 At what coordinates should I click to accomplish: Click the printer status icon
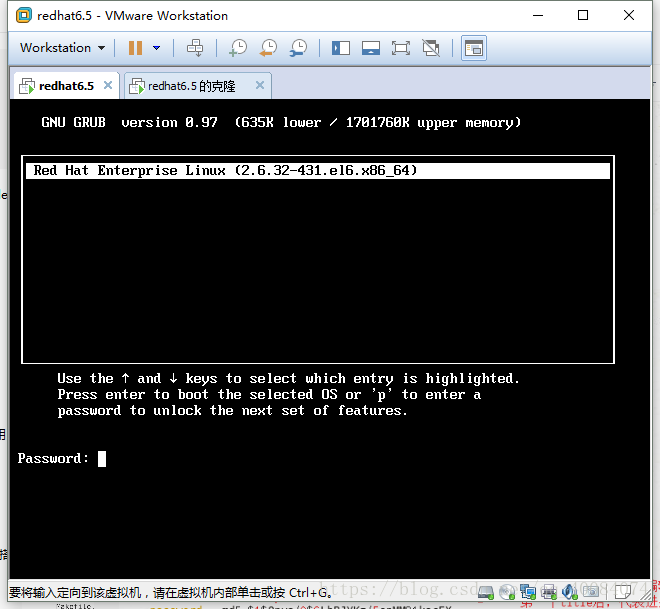pyautogui.click(x=549, y=593)
